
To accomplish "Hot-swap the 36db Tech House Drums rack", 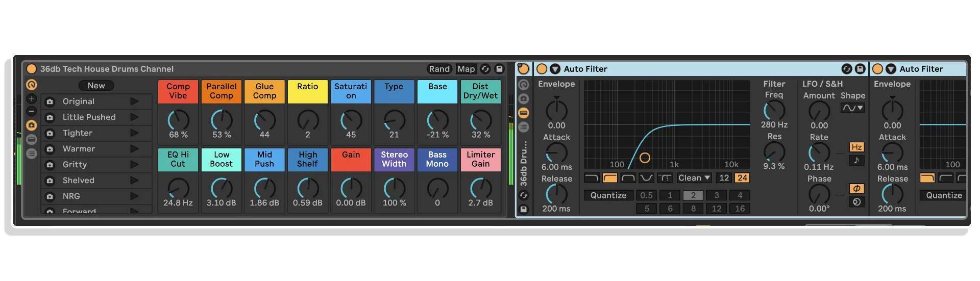I will (485, 69).
